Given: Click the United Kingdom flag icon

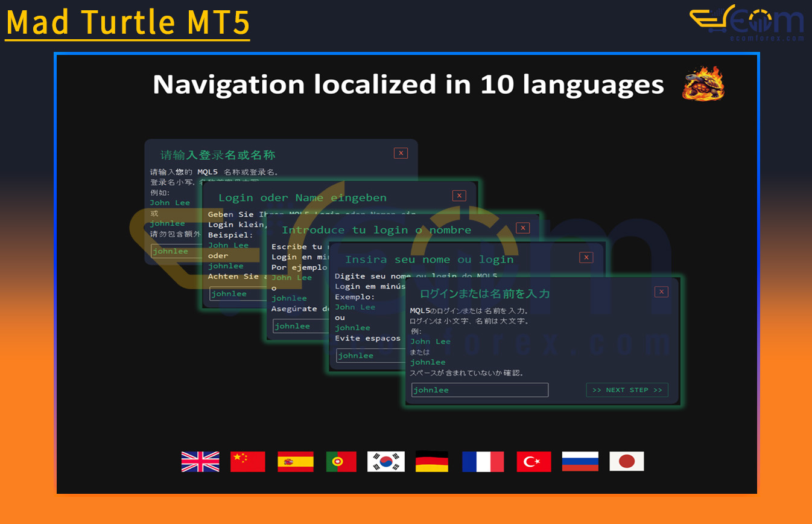Looking at the screenshot, I should point(200,462).
